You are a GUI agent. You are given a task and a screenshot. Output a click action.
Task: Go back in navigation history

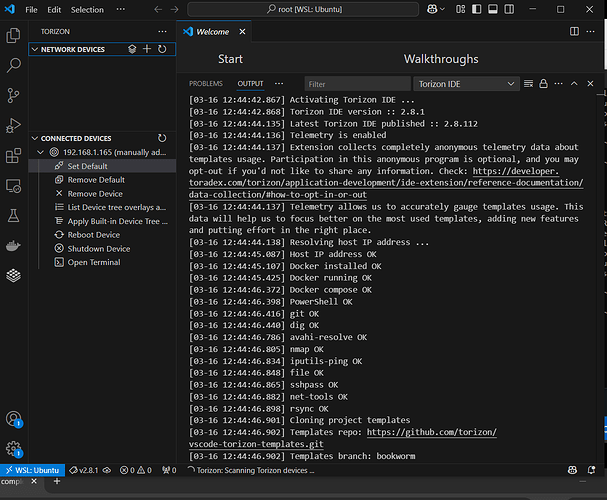click(158, 9)
